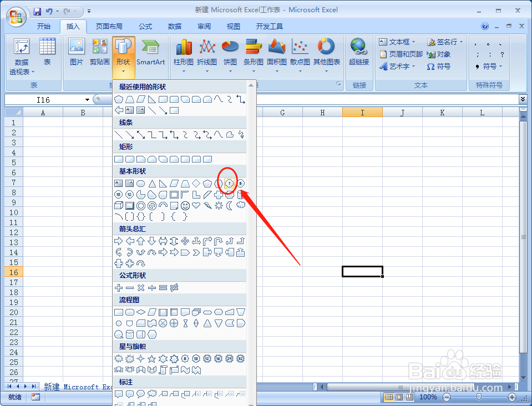Select the straight line in 线条
The height and width of the screenshot is (406, 532).
[118, 135]
